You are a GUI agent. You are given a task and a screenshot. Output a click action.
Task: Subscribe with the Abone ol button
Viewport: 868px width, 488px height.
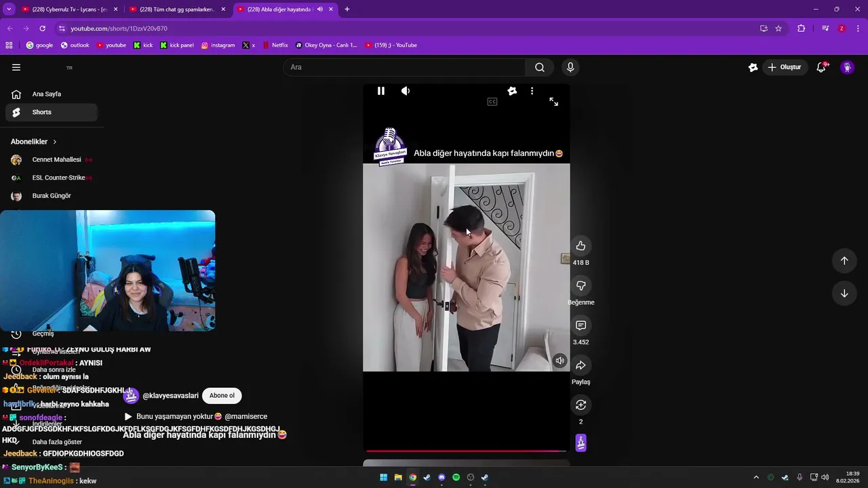(222, 396)
